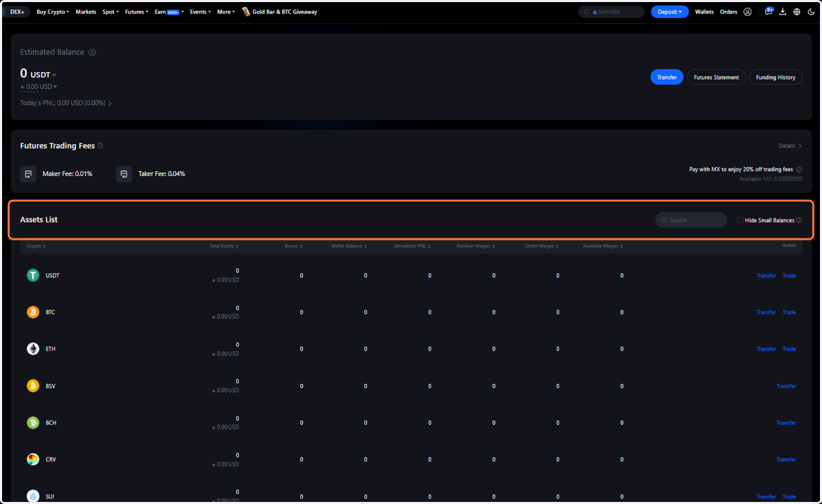Click the ETH coin icon
Viewport: 822px width, 504px height.
[33, 349]
